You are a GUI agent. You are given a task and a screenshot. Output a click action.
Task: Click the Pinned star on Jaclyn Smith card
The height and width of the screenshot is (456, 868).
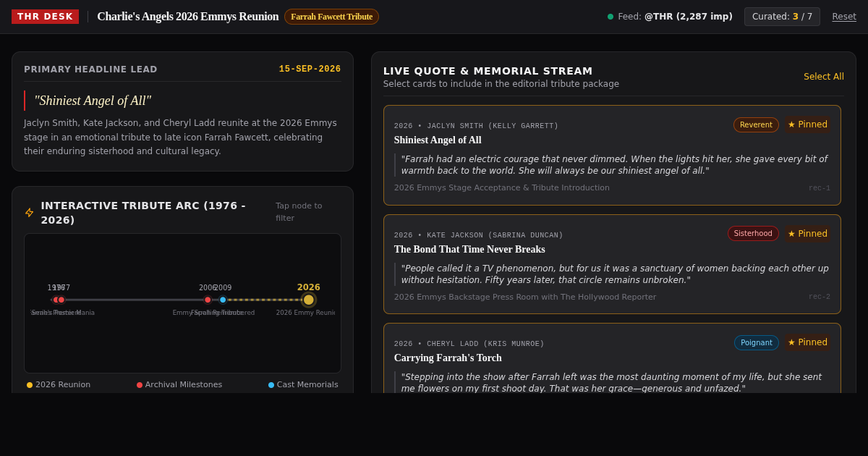point(807,124)
